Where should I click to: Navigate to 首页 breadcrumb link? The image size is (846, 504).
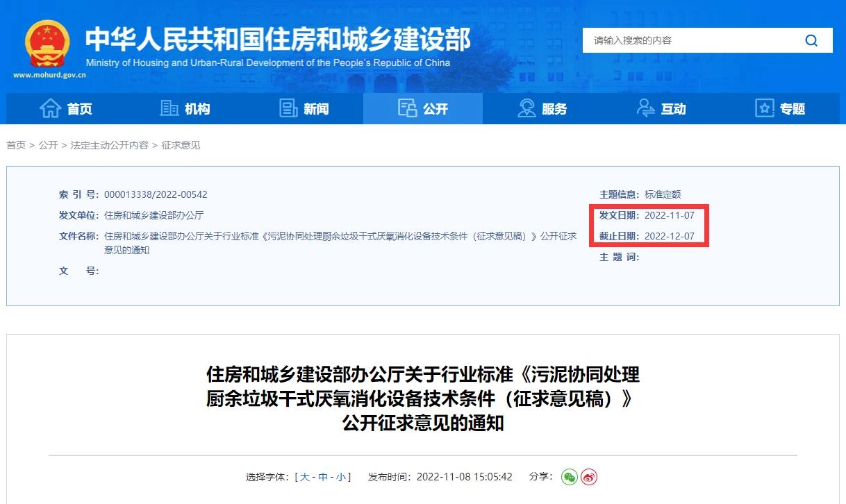tap(16, 145)
